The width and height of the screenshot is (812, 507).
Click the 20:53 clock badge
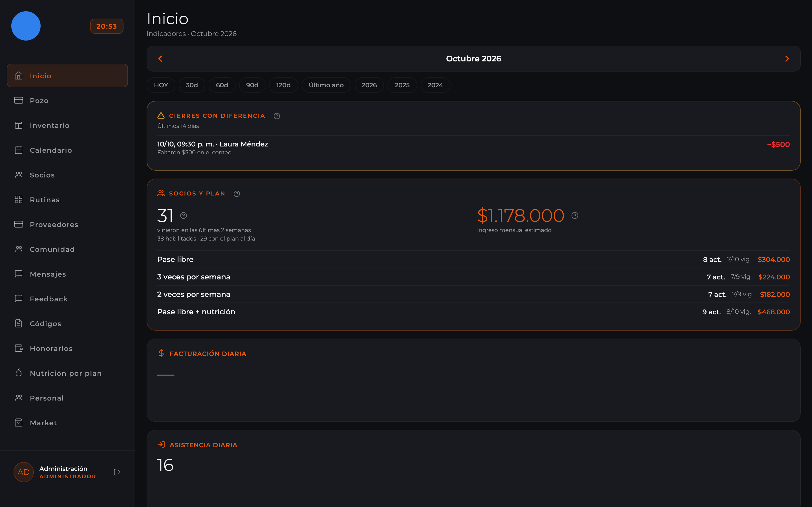[x=107, y=26]
